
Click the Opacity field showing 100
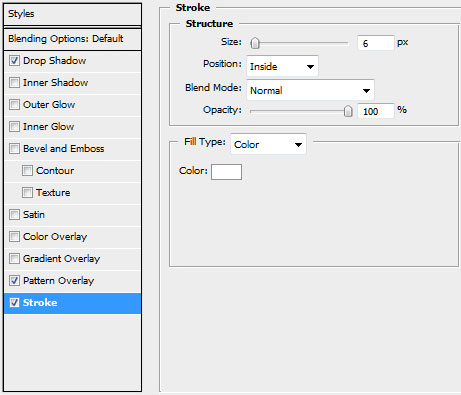376,111
